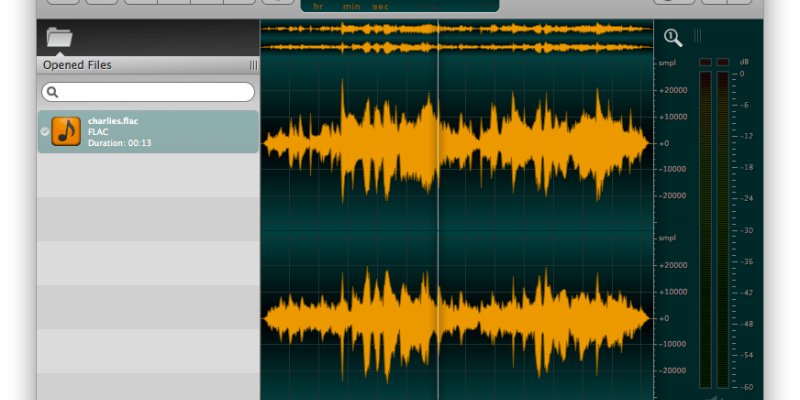
Task: Click the smpl unit label of upper channel
Action: click(x=668, y=63)
